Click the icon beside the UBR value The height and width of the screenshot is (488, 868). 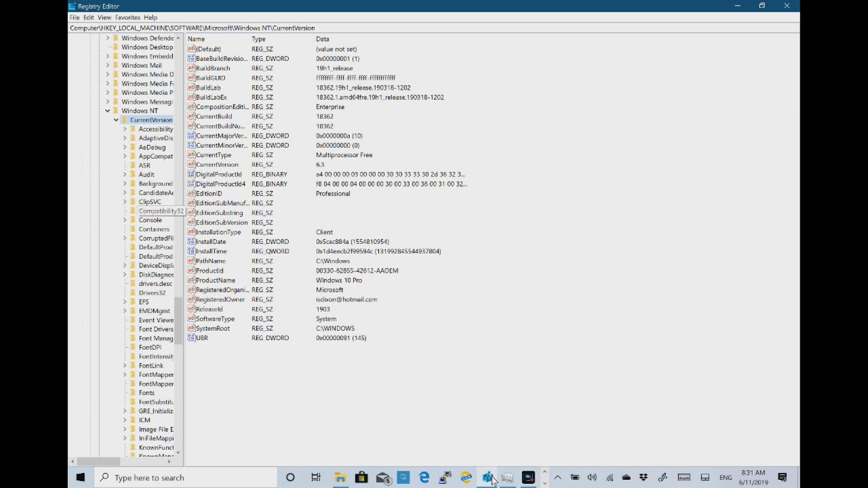coord(191,338)
